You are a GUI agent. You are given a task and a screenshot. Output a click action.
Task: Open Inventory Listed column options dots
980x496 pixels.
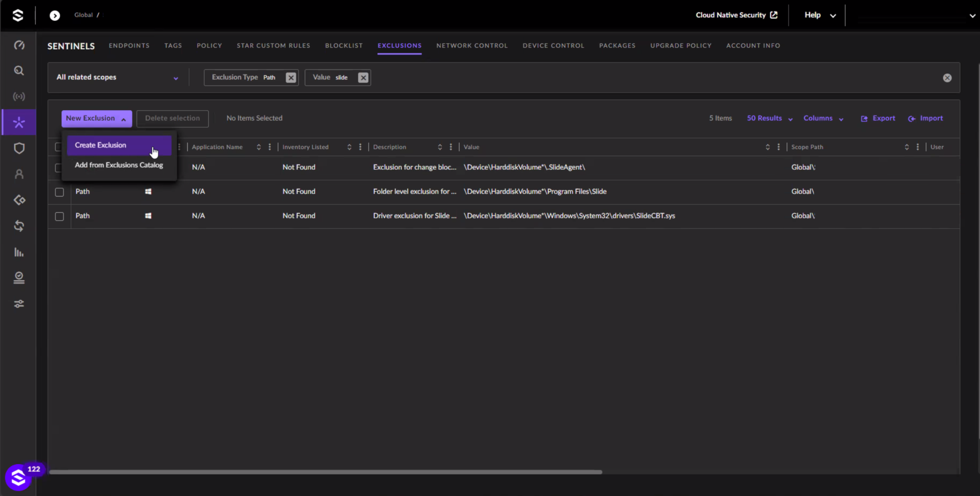[x=360, y=147]
